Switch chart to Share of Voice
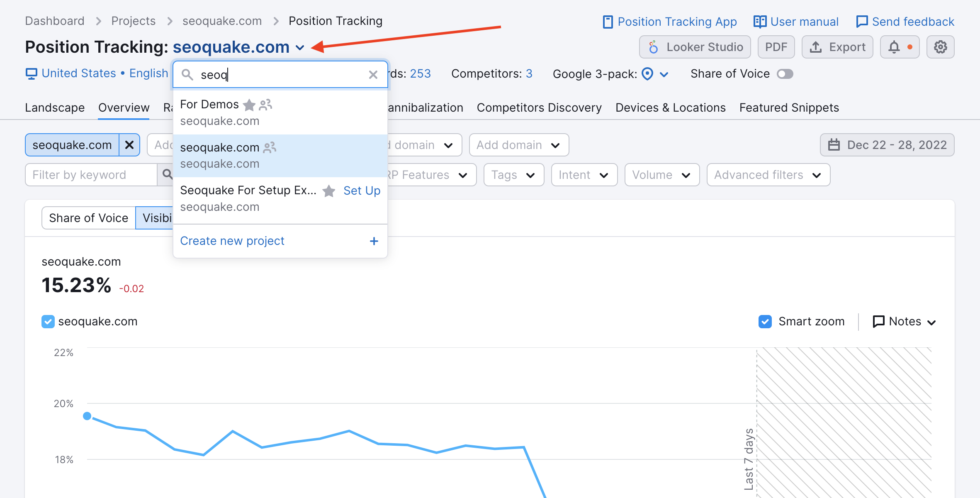980x498 pixels. (88, 218)
